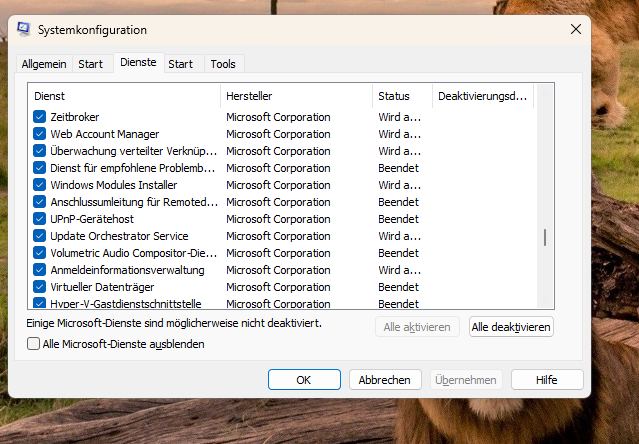
Task: Click the Wird a... status of Update Orchestrator Service
Action: (x=399, y=236)
